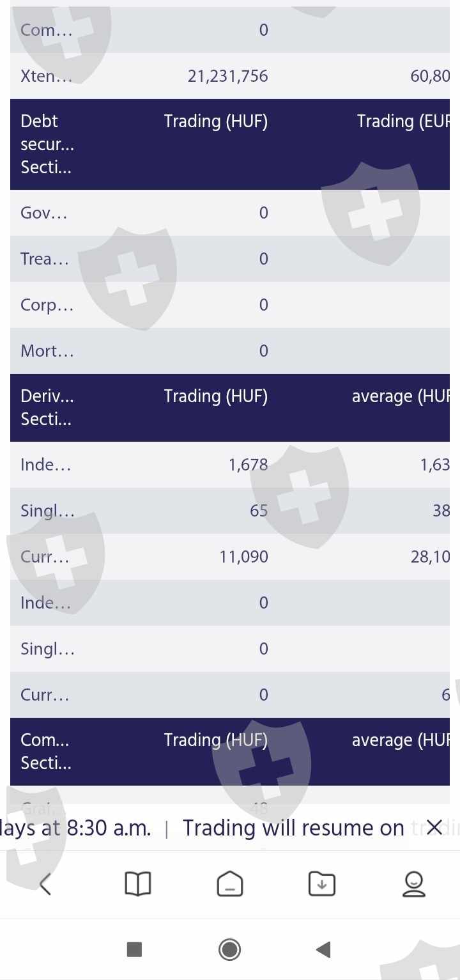The height and width of the screenshot is (980, 460).
Task: Open the bookmarks book icon
Action: click(137, 884)
